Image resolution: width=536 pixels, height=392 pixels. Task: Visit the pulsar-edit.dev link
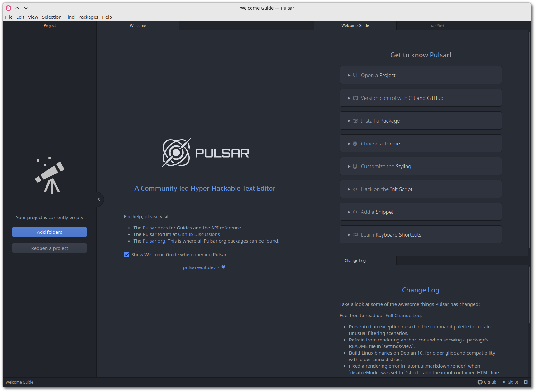click(199, 267)
